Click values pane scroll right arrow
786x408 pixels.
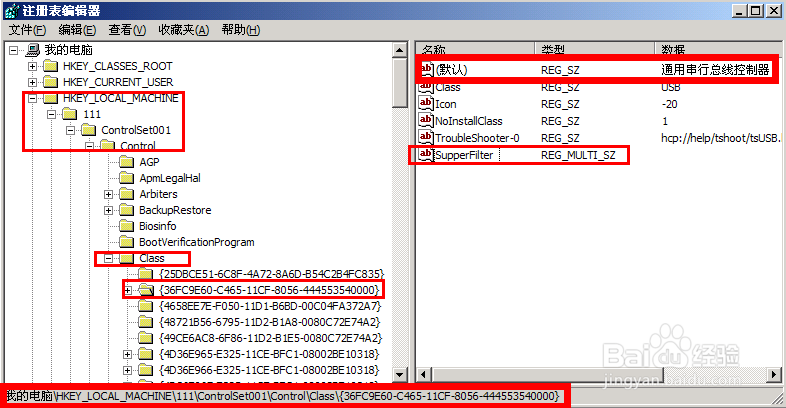[774, 374]
